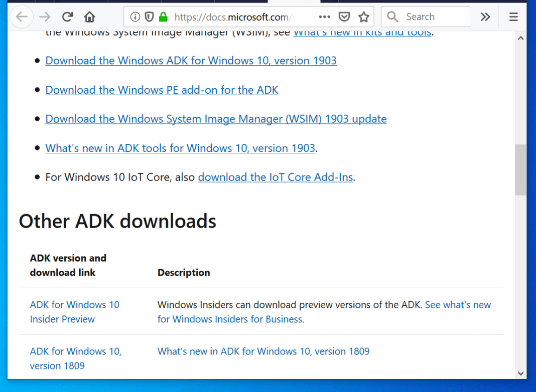Open the Firefox home page

pos(89,17)
